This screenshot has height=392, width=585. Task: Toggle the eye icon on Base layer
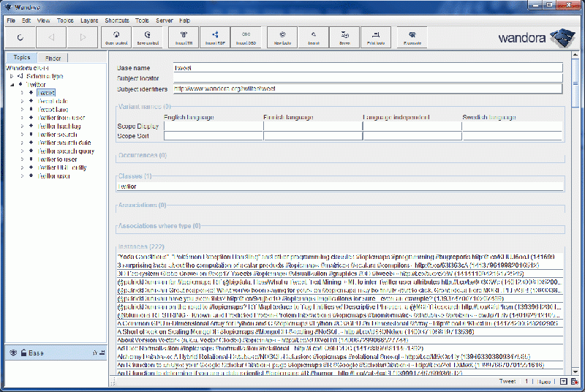tap(13, 353)
